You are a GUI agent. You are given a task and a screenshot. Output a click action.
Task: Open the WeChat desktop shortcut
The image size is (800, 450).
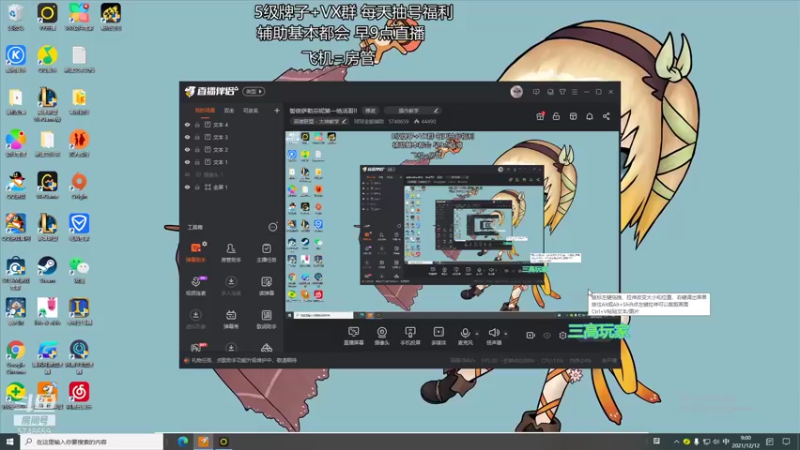click(79, 269)
